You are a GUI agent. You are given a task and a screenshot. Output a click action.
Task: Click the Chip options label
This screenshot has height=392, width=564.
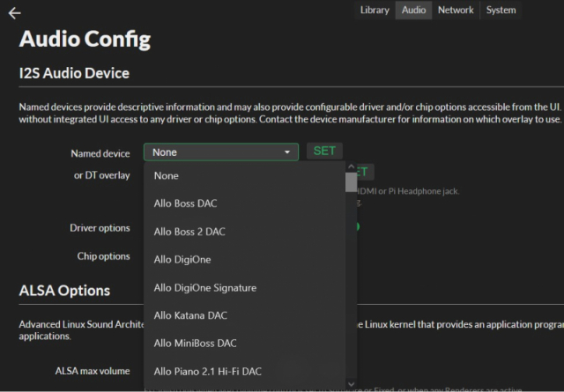tap(104, 256)
